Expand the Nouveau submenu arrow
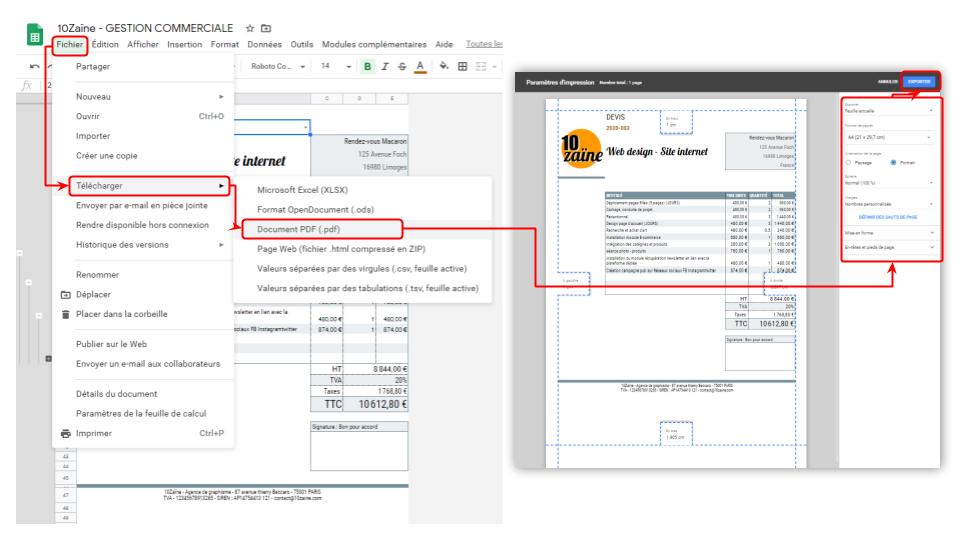The height and width of the screenshot is (540, 960). tap(221, 97)
